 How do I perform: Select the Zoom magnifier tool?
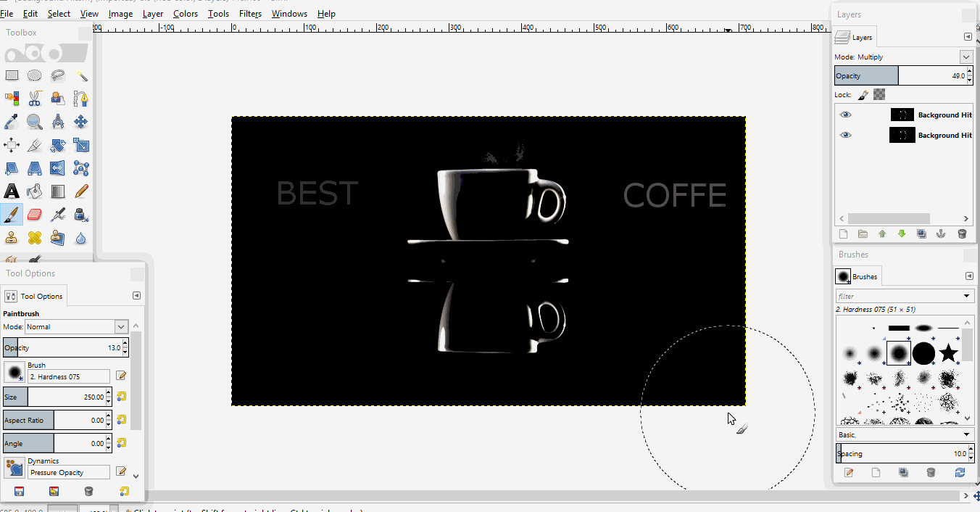pyautogui.click(x=35, y=121)
